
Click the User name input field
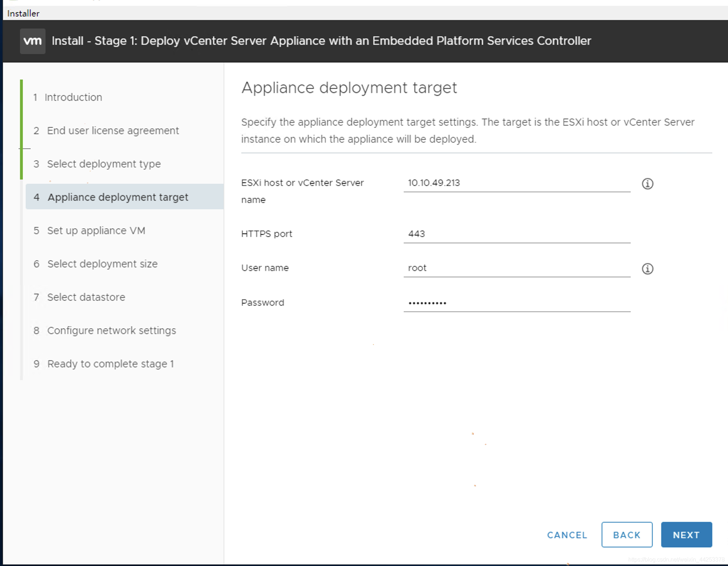click(518, 268)
